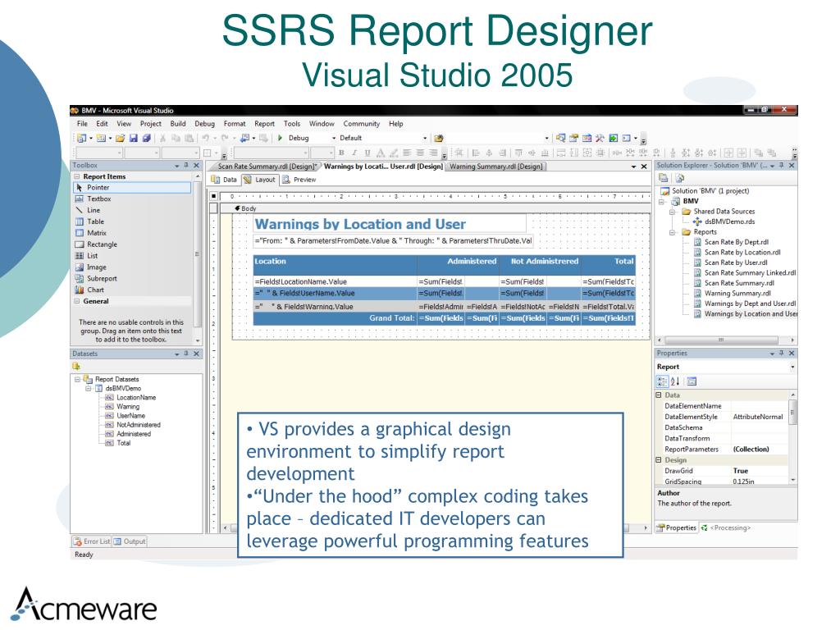Open the Error List pane

point(92,541)
